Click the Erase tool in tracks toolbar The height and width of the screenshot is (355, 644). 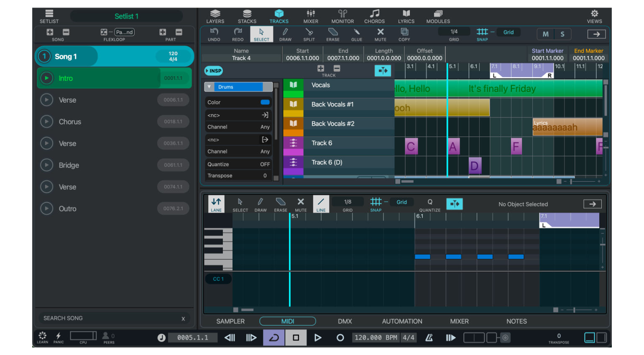pyautogui.click(x=333, y=34)
